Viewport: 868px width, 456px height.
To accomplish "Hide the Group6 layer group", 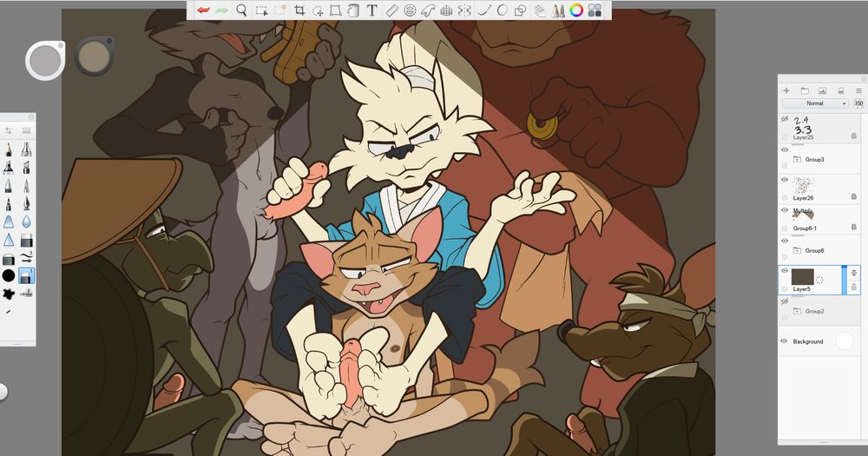I will coord(785,241).
